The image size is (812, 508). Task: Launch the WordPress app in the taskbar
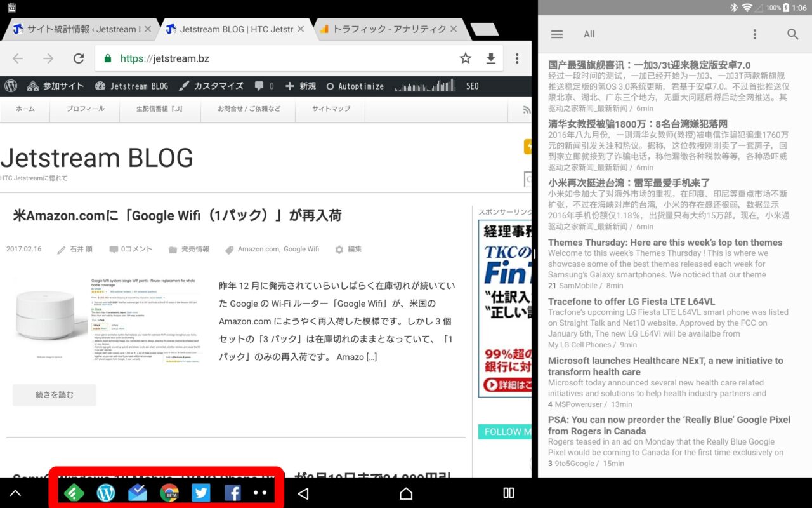[106, 493]
